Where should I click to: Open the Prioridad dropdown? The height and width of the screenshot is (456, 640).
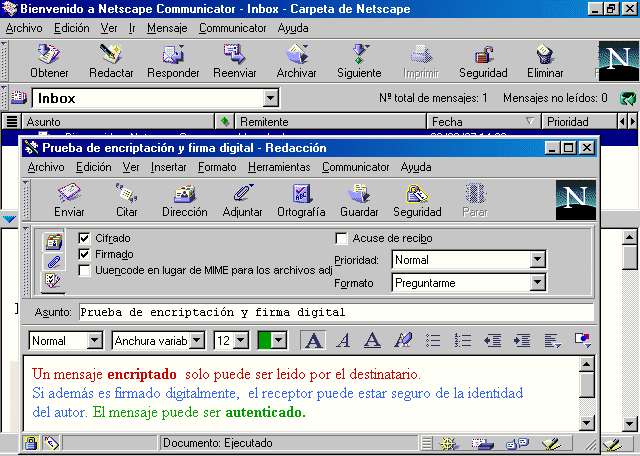click(538, 260)
